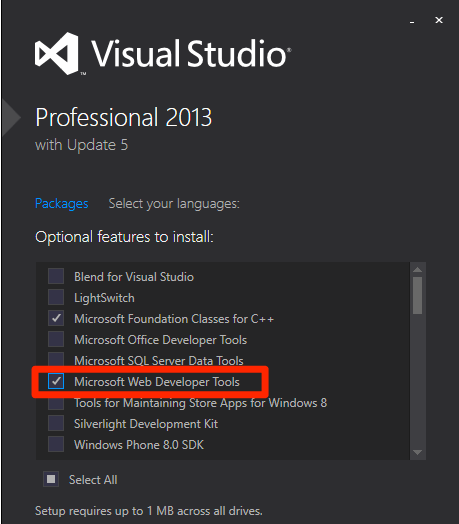Click the Visual Studio logo icon

click(57, 53)
